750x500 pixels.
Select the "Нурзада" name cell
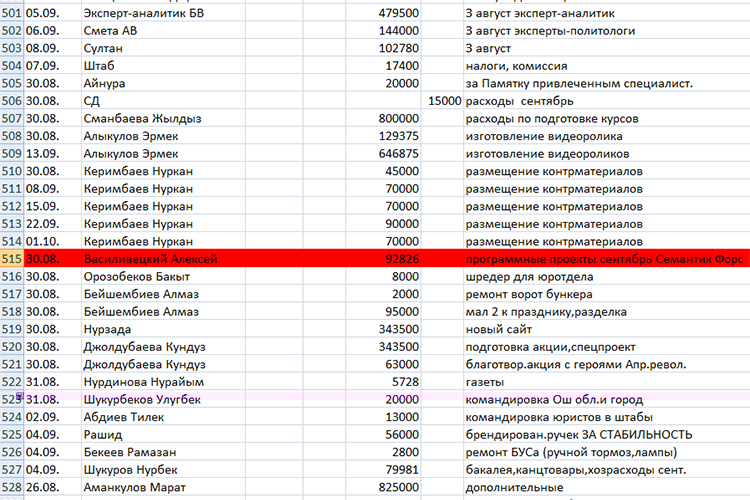112,329
